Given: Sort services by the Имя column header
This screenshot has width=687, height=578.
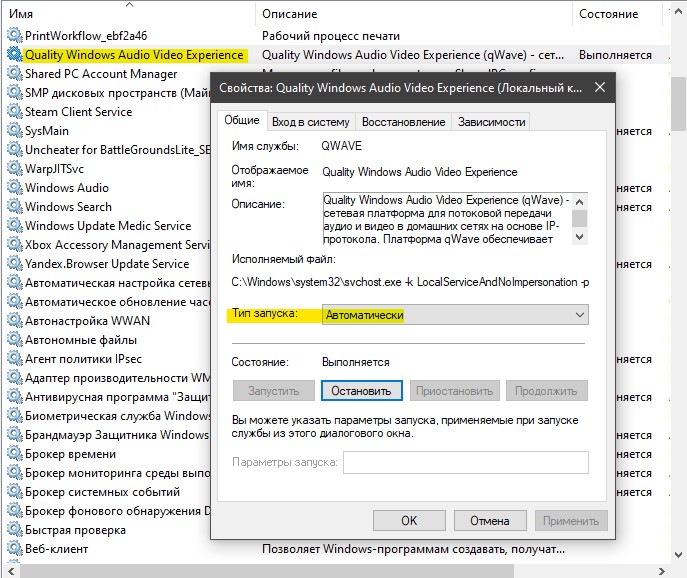Looking at the screenshot, I should pos(21,14).
